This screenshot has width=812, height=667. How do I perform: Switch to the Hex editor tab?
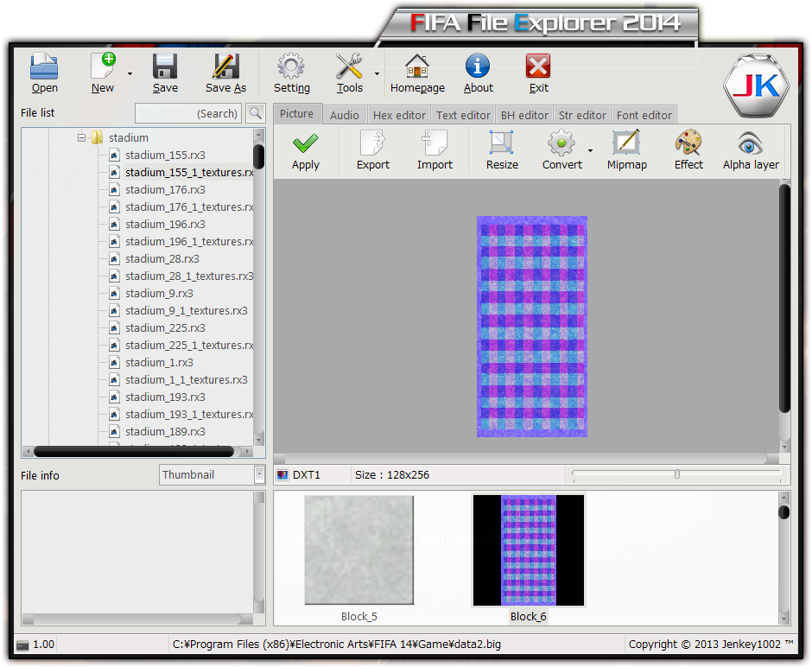pos(399,115)
